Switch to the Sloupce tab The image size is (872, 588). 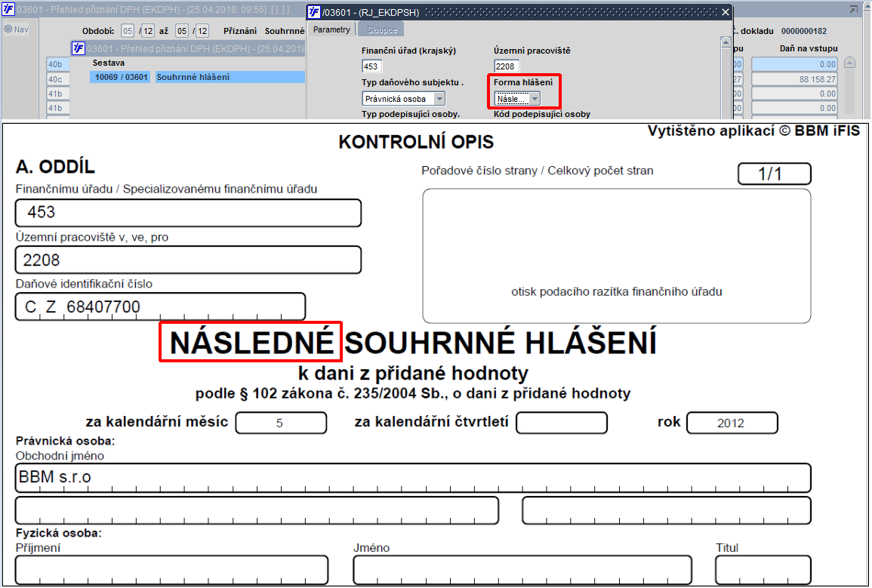pos(381,30)
